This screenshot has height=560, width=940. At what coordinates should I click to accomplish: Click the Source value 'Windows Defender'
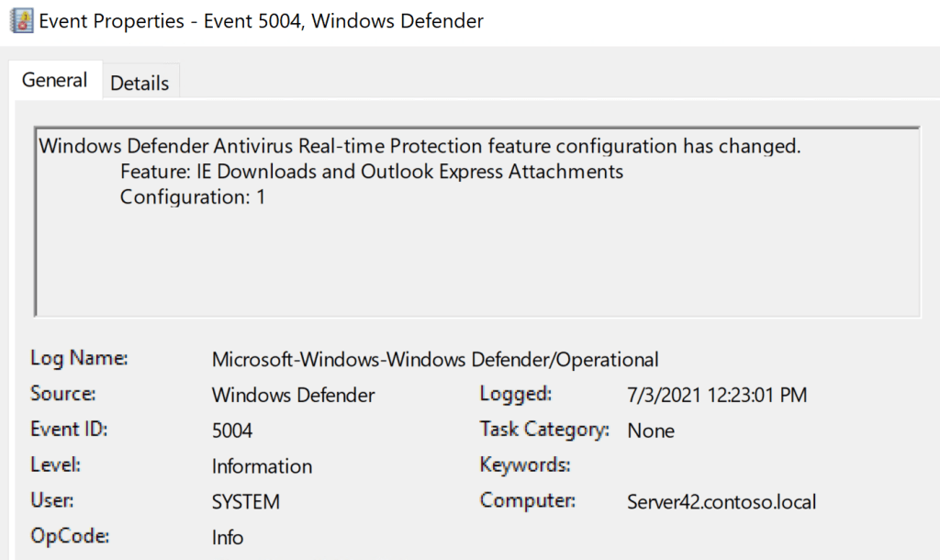tap(293, 396)
